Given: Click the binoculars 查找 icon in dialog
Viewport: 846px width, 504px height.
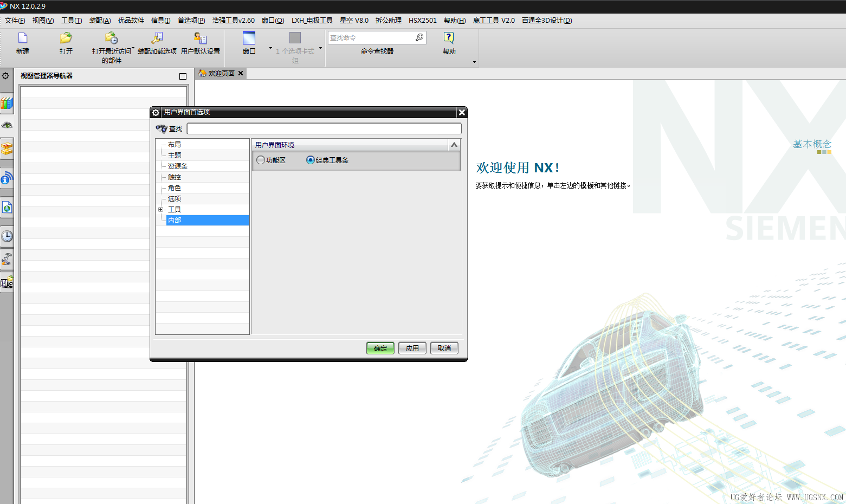Looking at the screenshot, I should tap(162, 128).
